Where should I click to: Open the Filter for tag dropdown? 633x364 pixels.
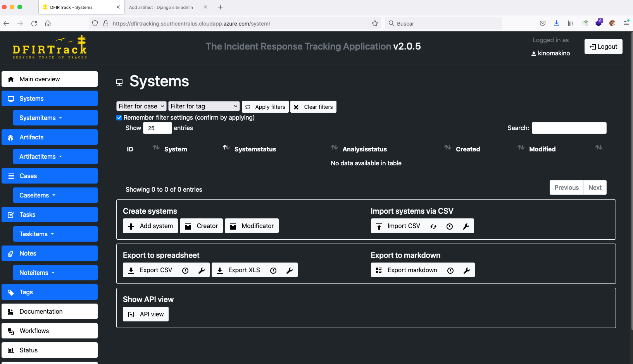tap(204, 106)
